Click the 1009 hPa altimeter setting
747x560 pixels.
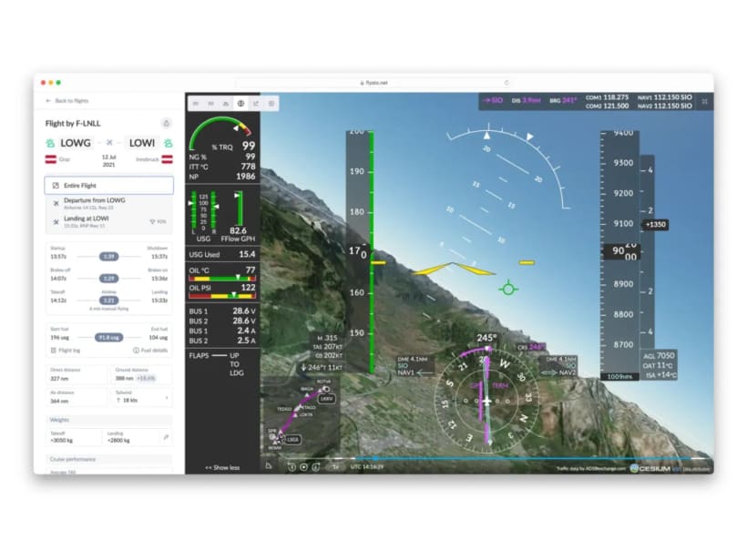coord(619,377)
